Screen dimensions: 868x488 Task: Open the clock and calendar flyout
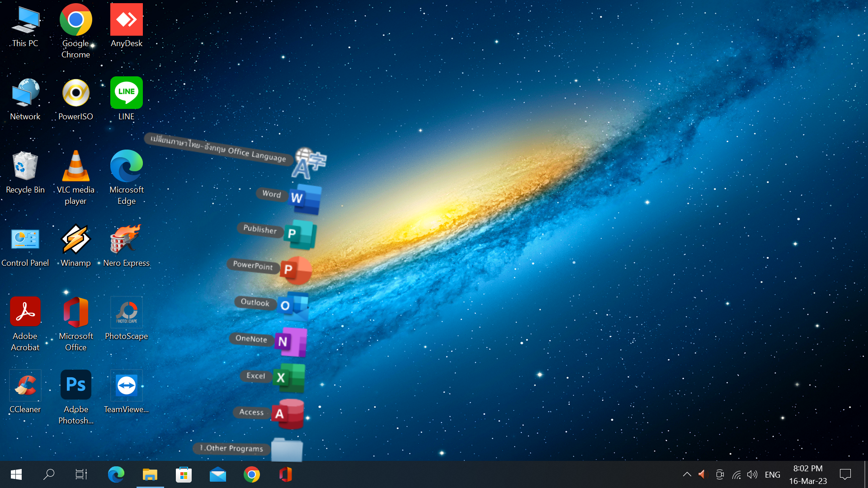point(808,474)
